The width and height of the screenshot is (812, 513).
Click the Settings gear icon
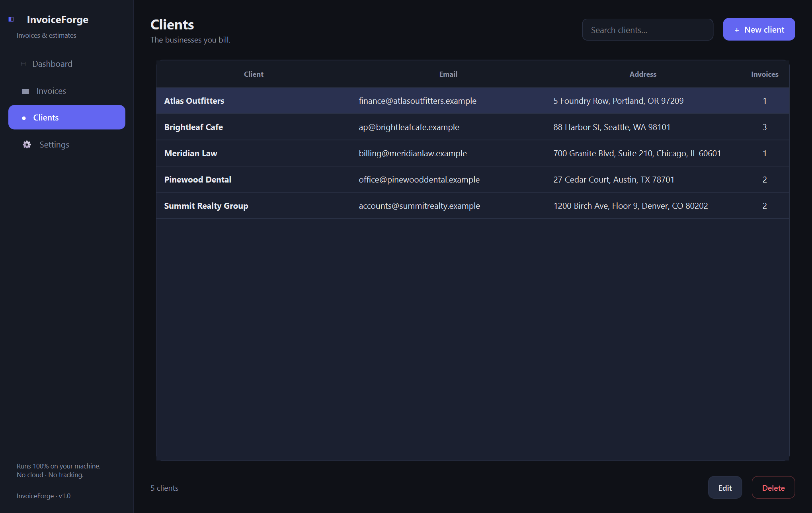pyautogui.click(x=27, y=145)
